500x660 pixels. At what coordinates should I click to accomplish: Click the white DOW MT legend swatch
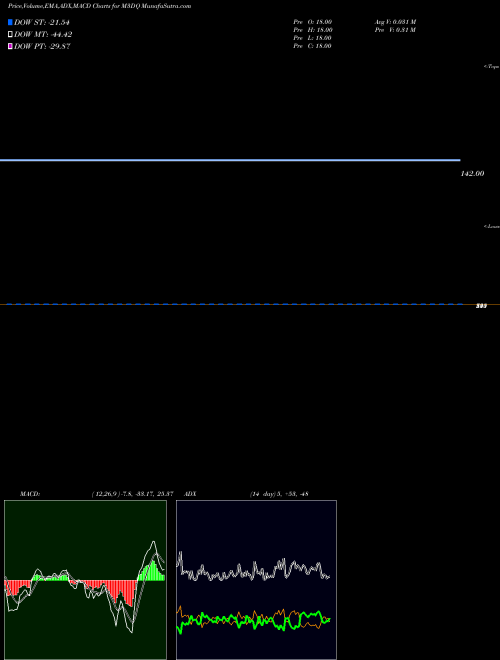coord(10,35)
